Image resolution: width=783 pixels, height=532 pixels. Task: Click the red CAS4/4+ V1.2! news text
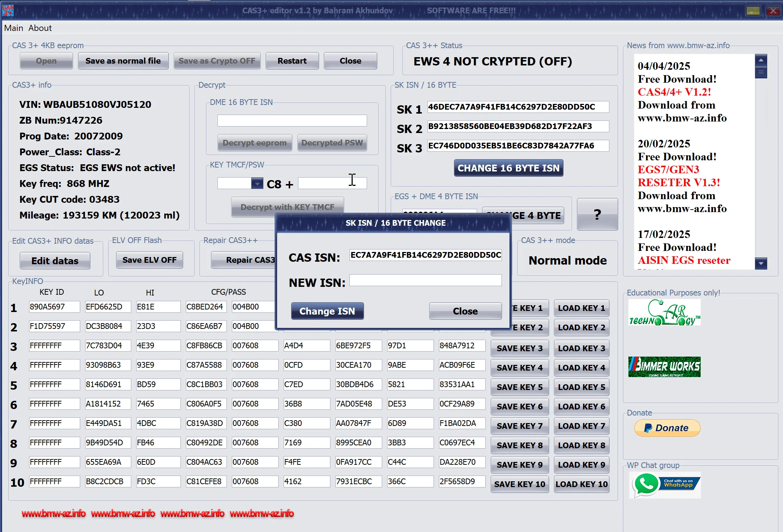[674, 92]
